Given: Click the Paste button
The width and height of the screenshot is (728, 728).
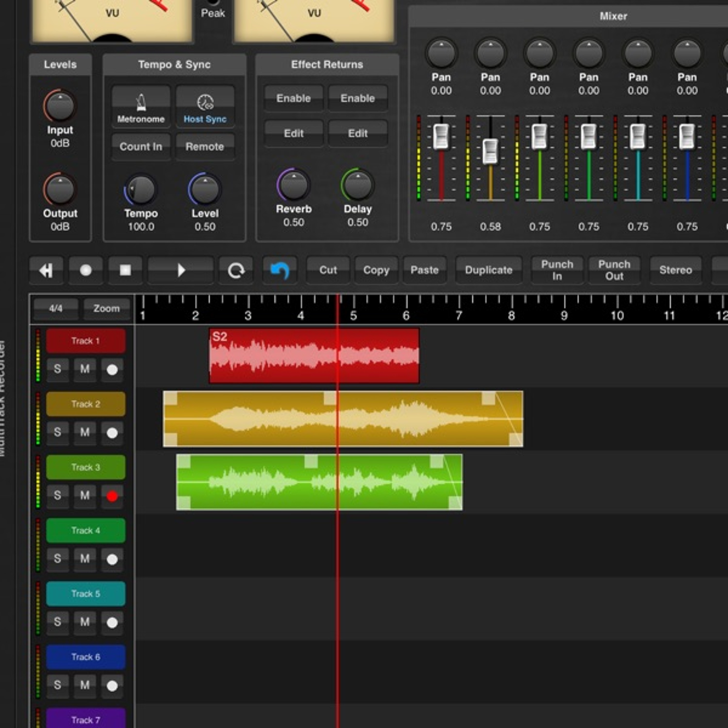Looking at the screenshot, I should (x=425, y=270).
